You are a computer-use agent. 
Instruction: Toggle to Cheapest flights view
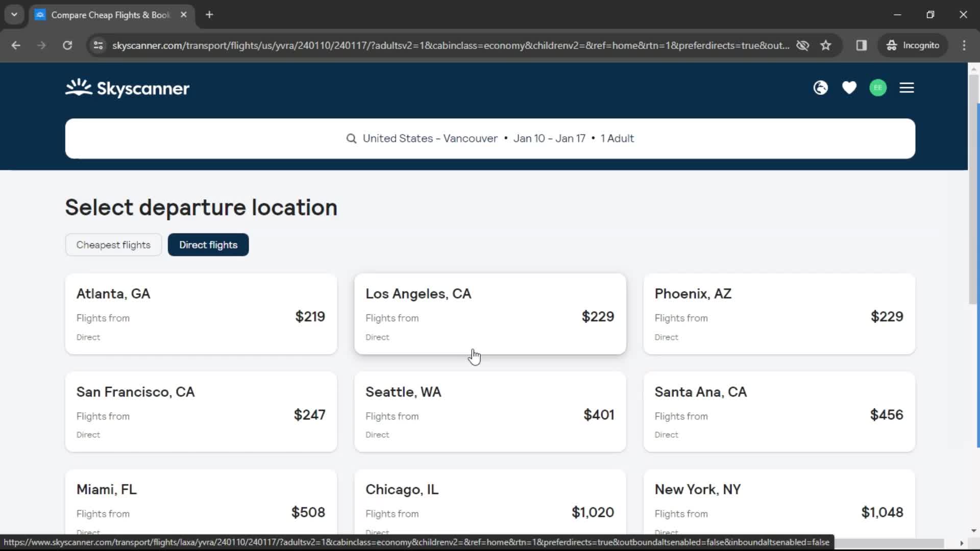pos(113,244)
